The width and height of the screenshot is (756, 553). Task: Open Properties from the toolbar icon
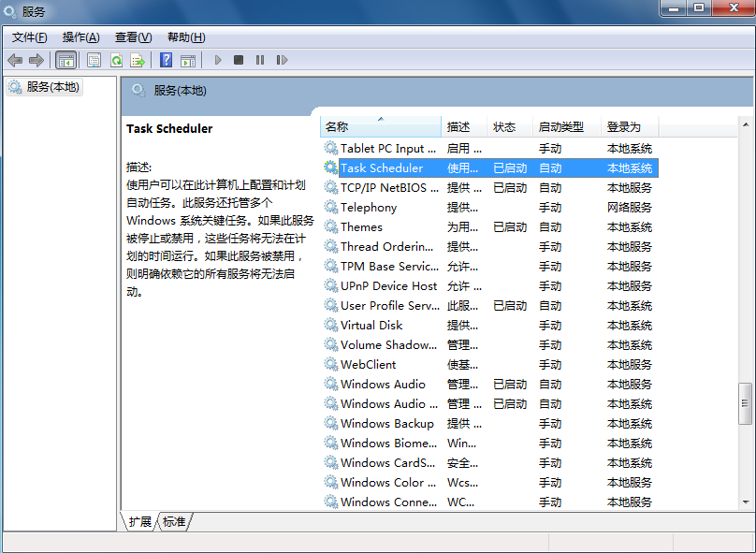[x=94, y=60]
